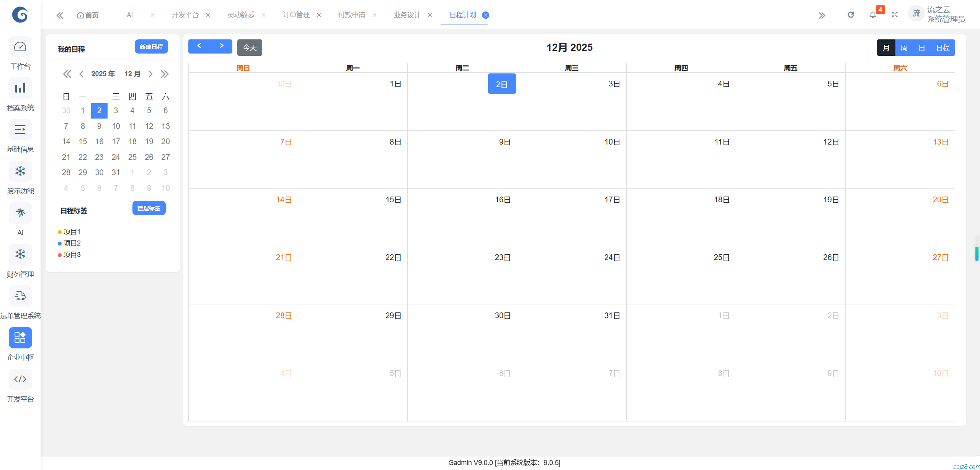Open 开发平台 code icon in sidebar

[x=20, y=379]
